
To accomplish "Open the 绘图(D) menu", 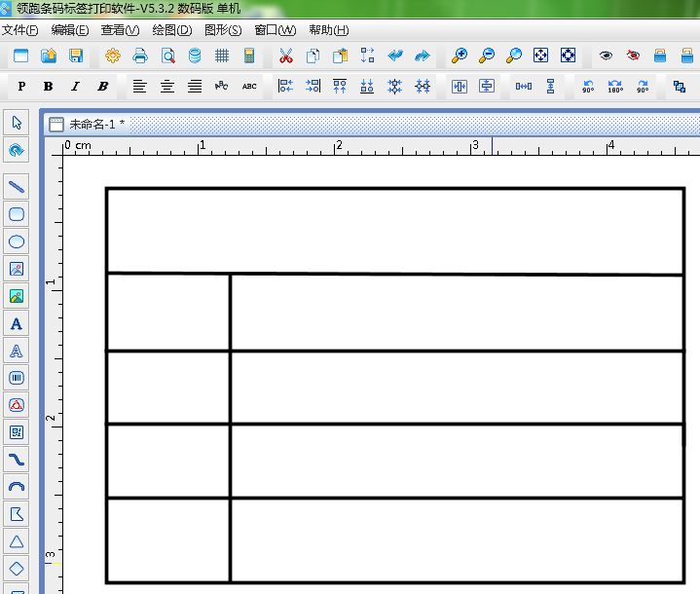I will (x=171, y=30).
